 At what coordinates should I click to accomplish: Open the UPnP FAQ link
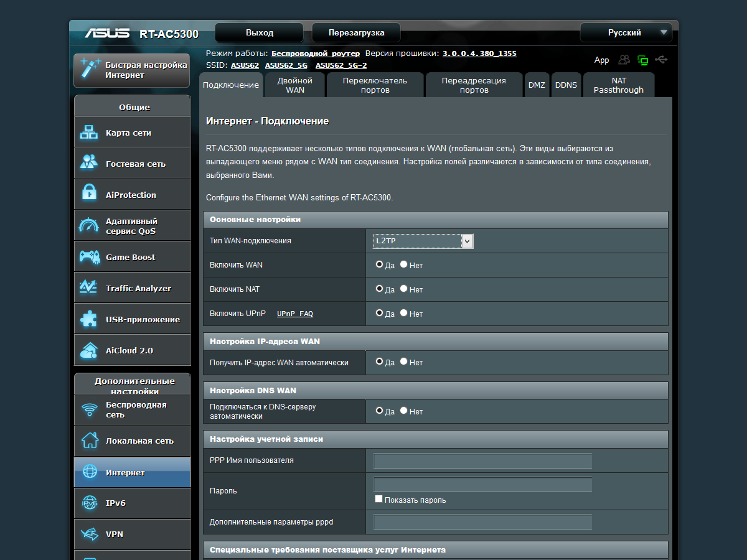click(295, 314)
